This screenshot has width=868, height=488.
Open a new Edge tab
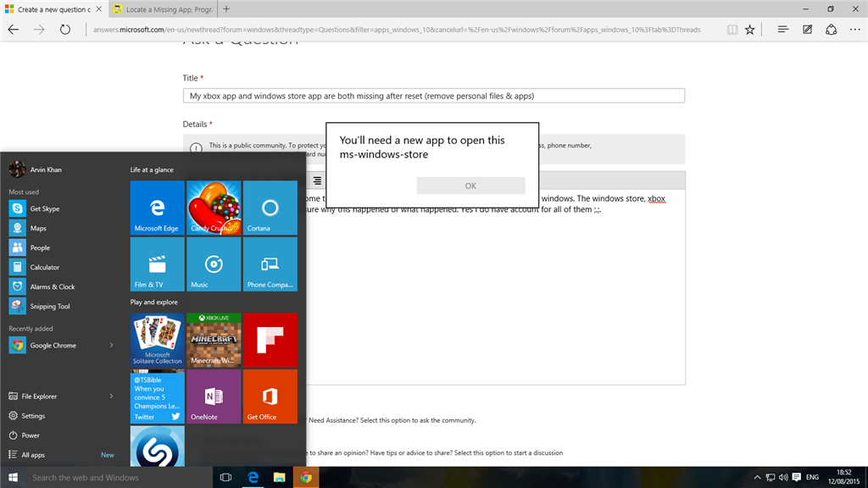click(x=226, y=9)
